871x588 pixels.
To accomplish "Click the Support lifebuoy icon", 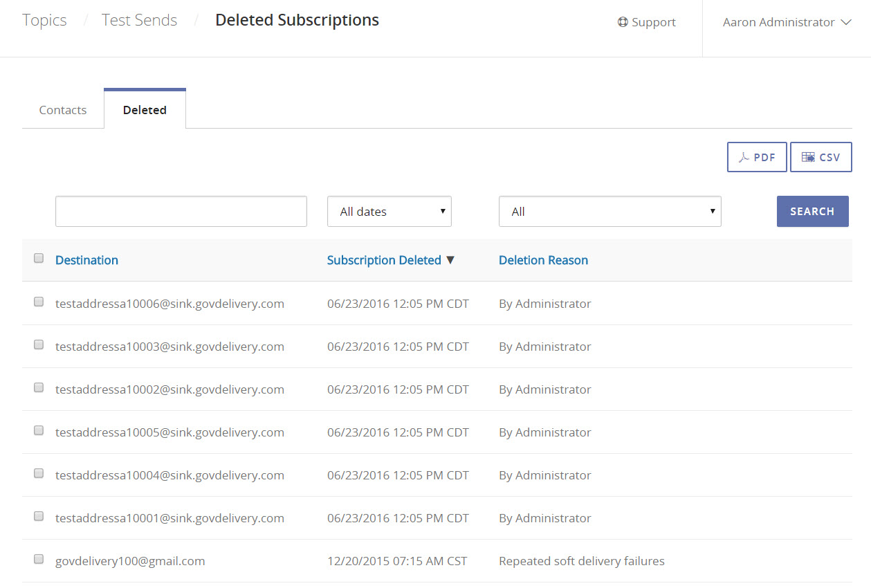I will (x=623, y=22).
